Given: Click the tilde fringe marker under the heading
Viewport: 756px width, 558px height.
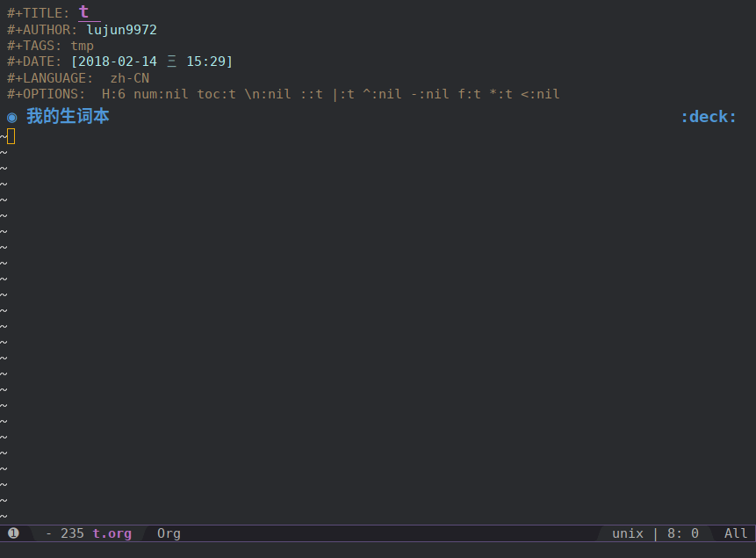Looking at the screenshot, I should pos(4,135).
